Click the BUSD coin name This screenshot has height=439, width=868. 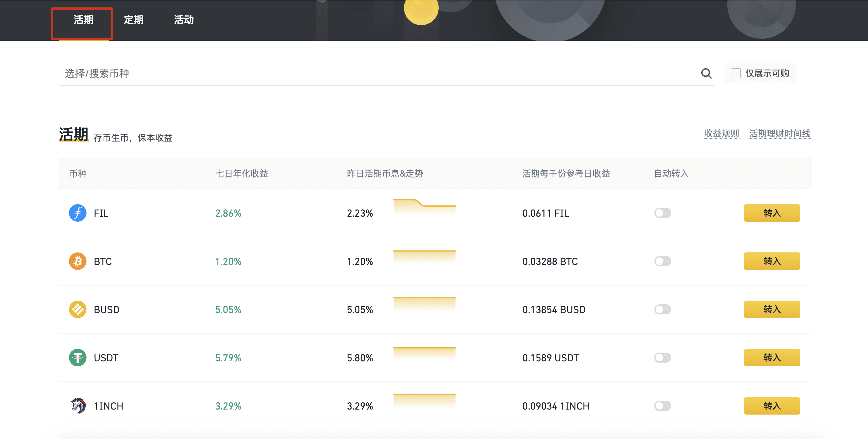tap(107, 310)
